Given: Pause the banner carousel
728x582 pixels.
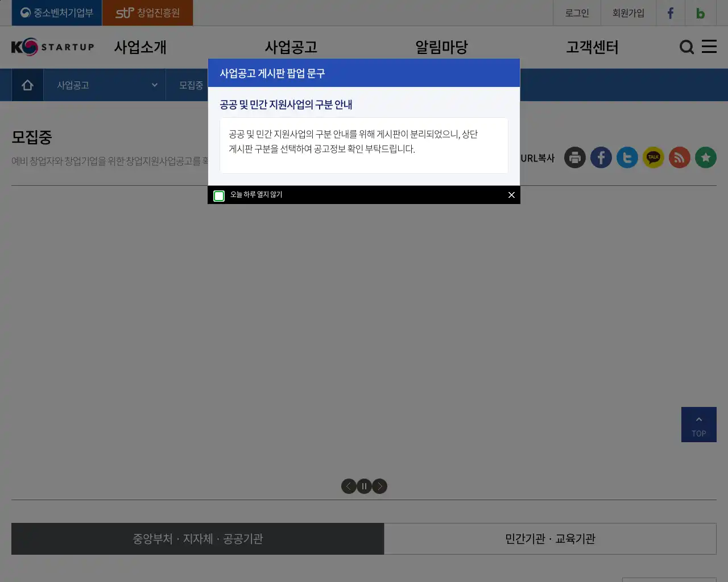Looking at the screenshot, I should pyautogui.click(x=364, y=486).
